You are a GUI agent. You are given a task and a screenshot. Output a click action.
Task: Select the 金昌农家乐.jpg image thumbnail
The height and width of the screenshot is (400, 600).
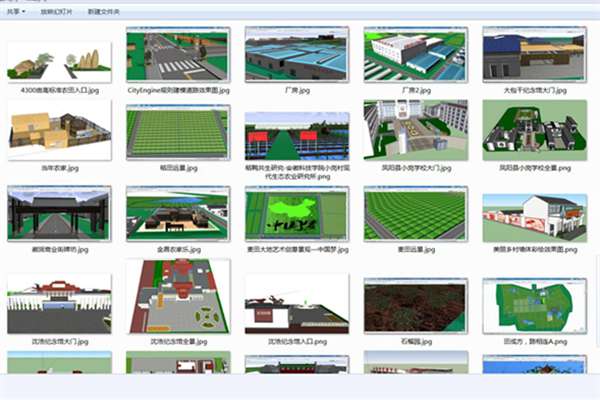pyautogui.click(x=178, y=212)
